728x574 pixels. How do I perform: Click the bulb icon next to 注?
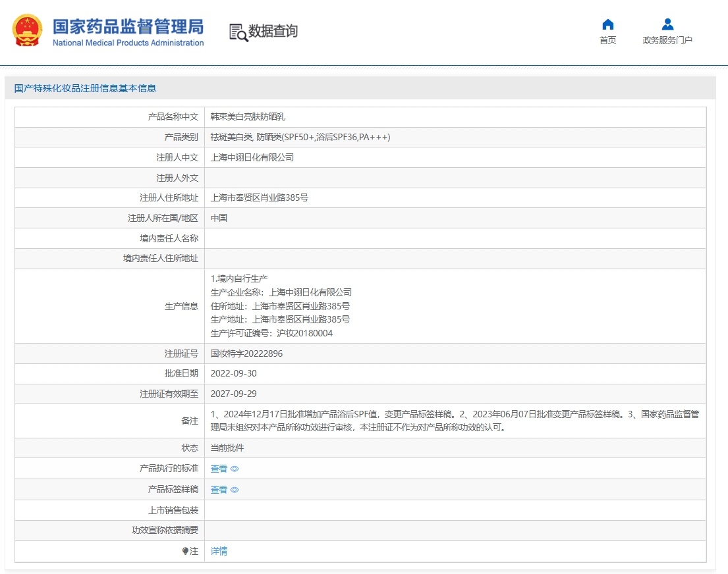(x=185, y=551)
